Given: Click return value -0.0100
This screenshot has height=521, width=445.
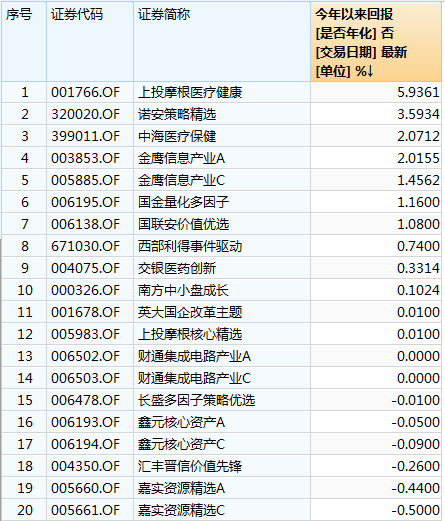Looking at the screenshot, I should click(x=416, y=400).
